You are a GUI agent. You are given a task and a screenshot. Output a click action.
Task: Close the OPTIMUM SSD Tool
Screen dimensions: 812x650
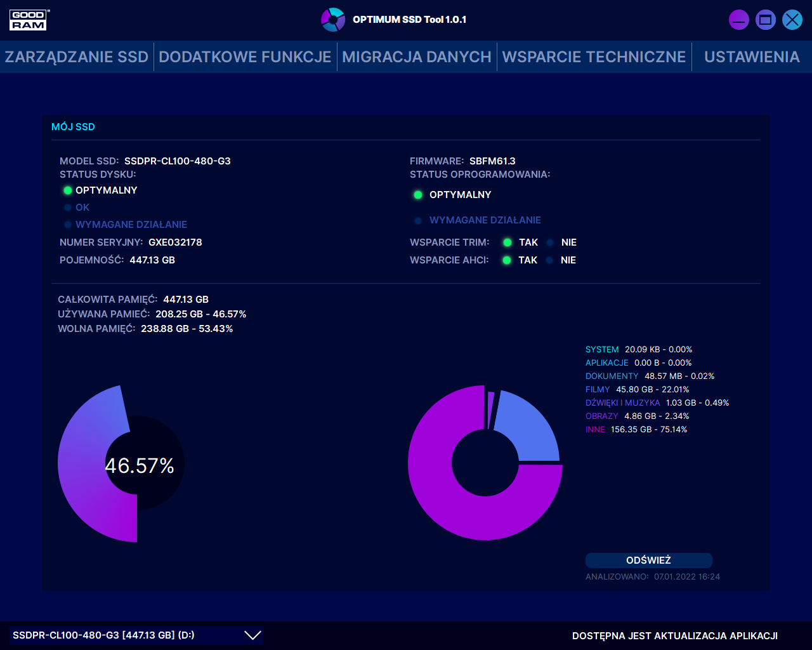792,20
